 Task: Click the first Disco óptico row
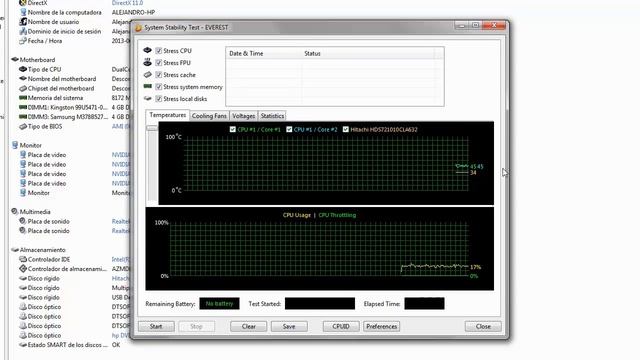(x=44, y=307)
